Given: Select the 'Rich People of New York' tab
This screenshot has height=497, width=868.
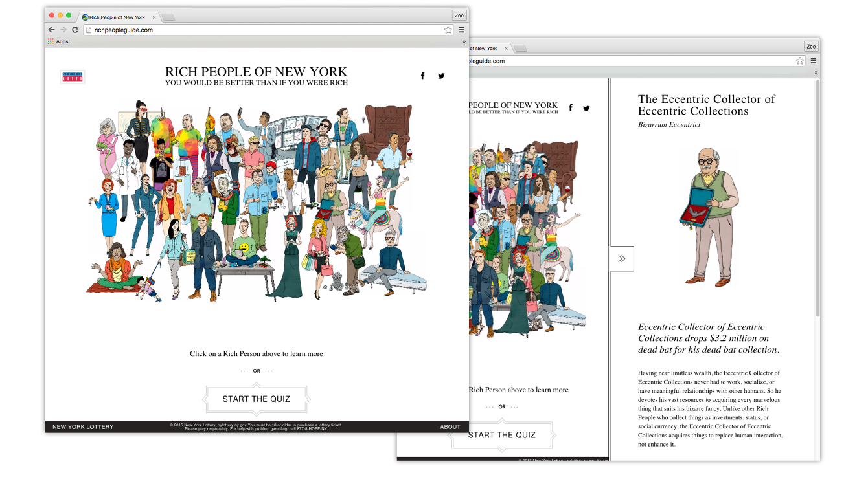Looking at the screenshot, I should click(117, 17).
